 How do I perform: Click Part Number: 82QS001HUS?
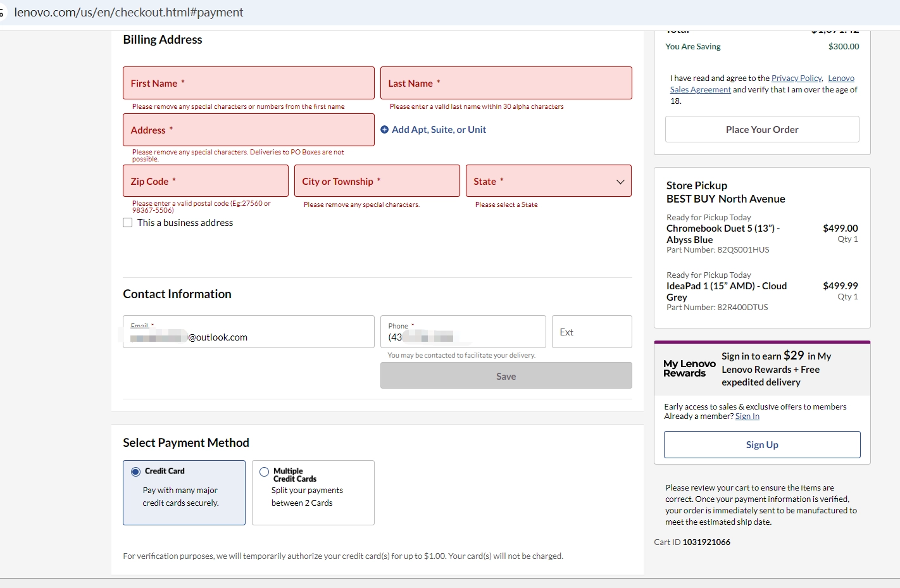point(718,250)
